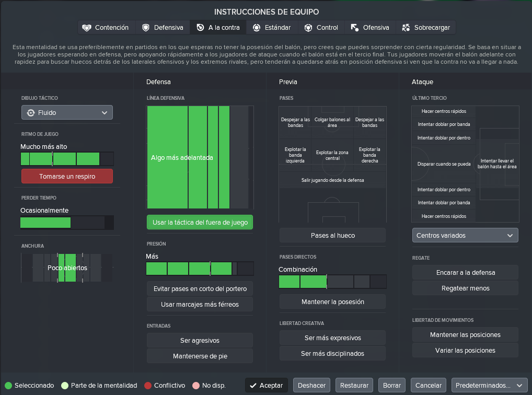The width and height of the screenshot is (532, 395).
Task: Click the A la contra icon
Action: 200,28
